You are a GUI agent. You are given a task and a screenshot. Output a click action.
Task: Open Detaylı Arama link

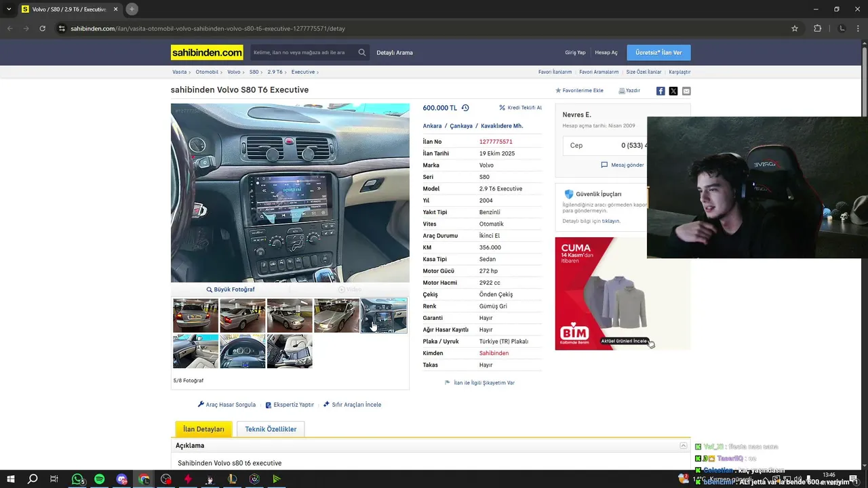[x=395, y=52]
